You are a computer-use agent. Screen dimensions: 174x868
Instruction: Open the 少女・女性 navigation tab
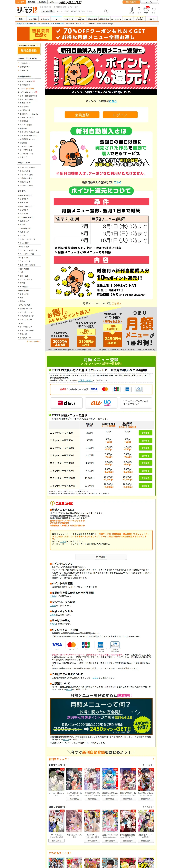point(45,19)
